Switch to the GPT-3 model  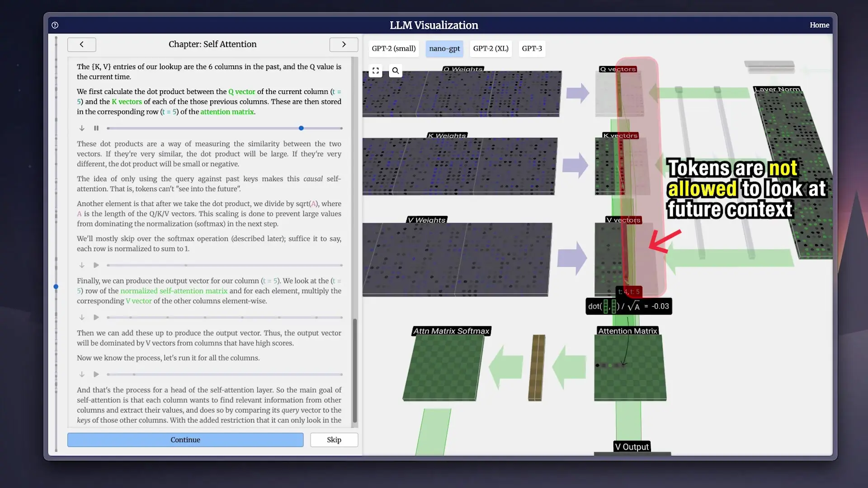pos(532,48)
